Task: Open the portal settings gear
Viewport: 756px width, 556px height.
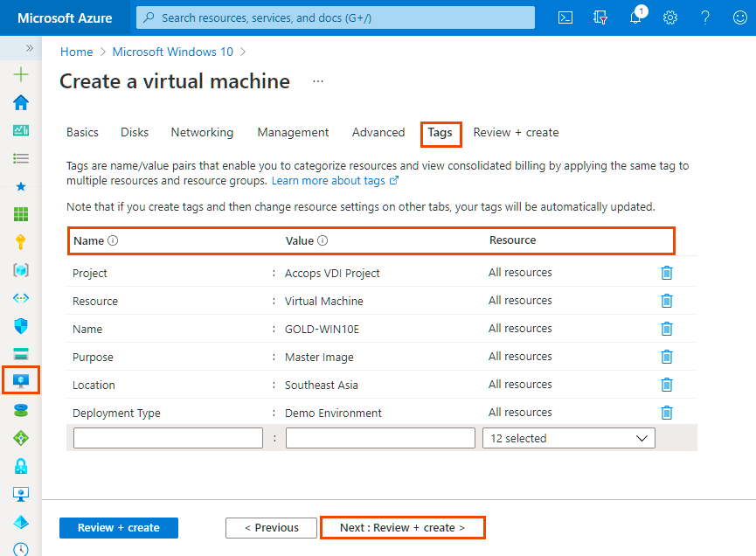Action: pyautogui.click(x=670, y=17)
